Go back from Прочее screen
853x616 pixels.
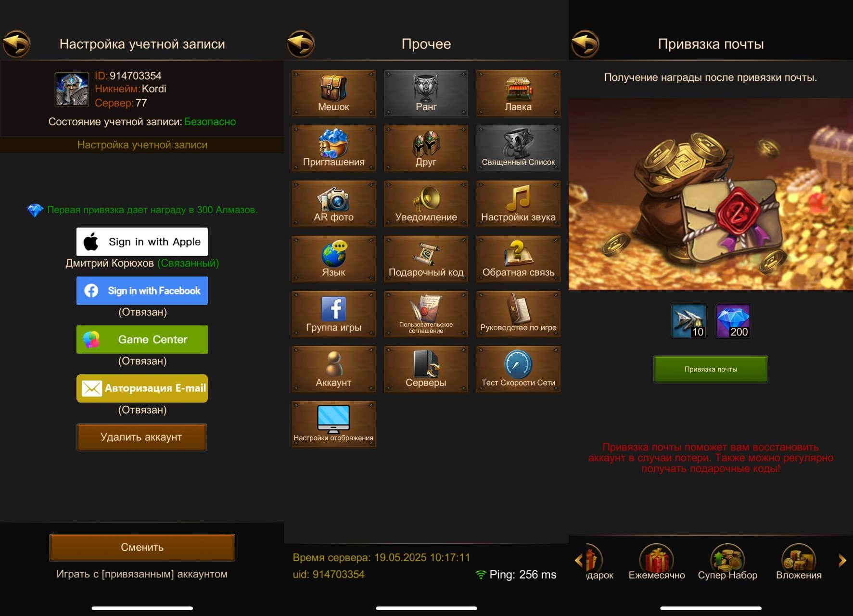pyautogui.click(x=301, y=44)
